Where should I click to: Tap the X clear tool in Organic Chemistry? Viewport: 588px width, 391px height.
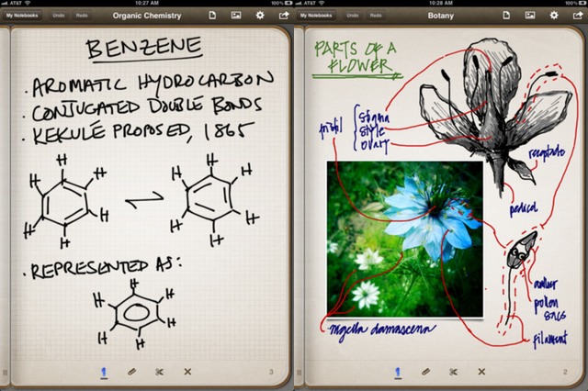187,372
